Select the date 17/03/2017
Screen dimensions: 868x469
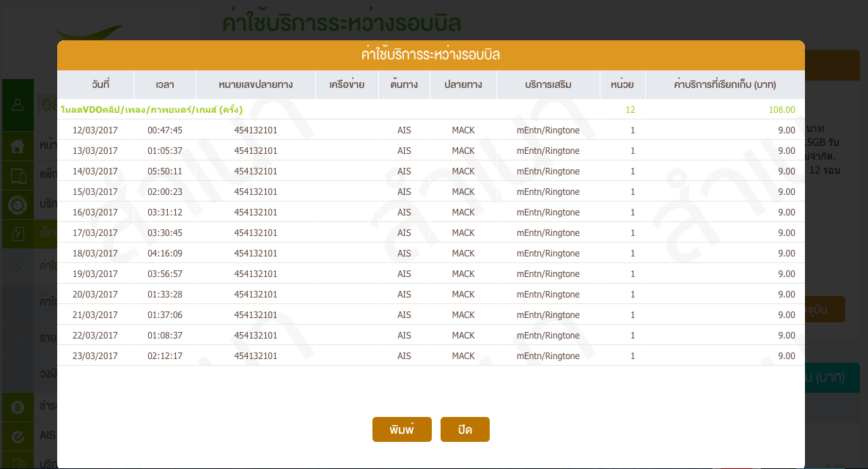pos(95,232)
